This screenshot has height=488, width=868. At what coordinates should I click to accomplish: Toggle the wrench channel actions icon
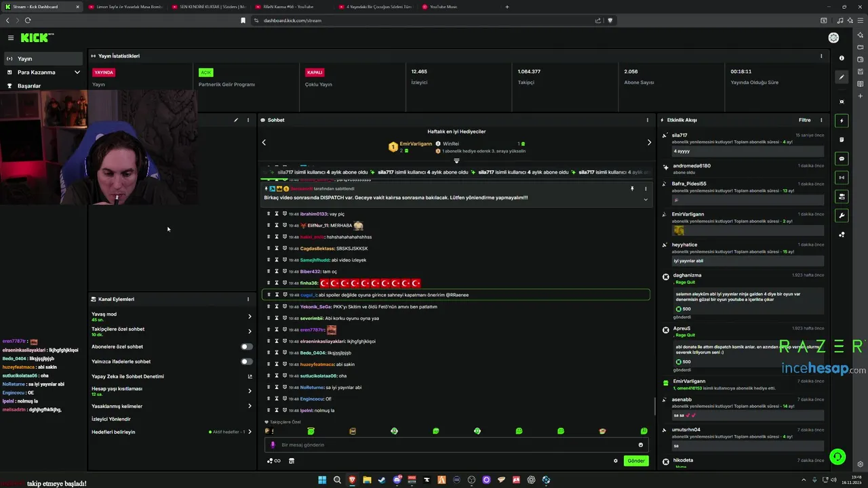[x=842, y=216]
